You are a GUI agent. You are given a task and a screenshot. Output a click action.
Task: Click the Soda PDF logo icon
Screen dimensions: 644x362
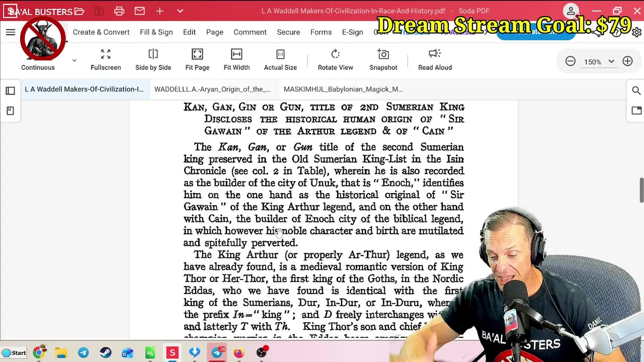10,11
